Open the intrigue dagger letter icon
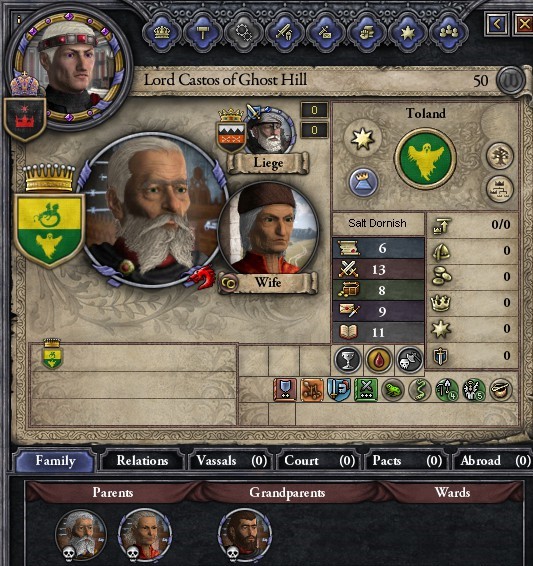This screenshot has width=533, height=566. click(x=326, y=32)
